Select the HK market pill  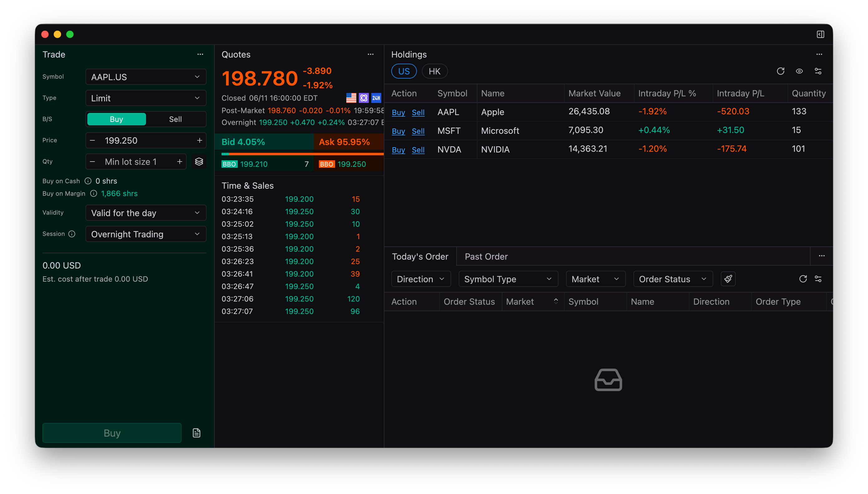point(434,71)
